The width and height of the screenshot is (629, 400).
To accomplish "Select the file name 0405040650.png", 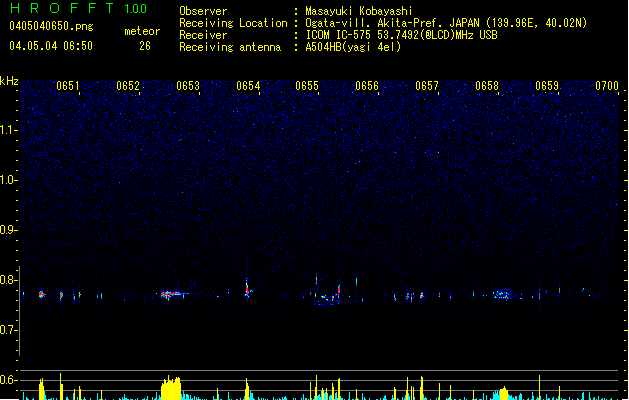I will 51,26.
